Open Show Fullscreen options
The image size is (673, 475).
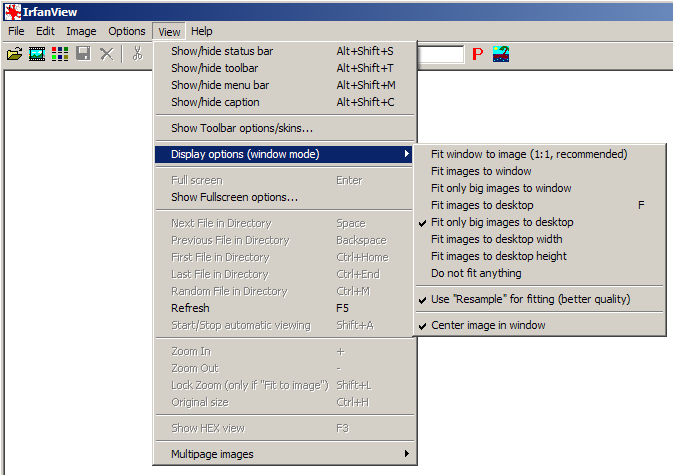[284, 197]
